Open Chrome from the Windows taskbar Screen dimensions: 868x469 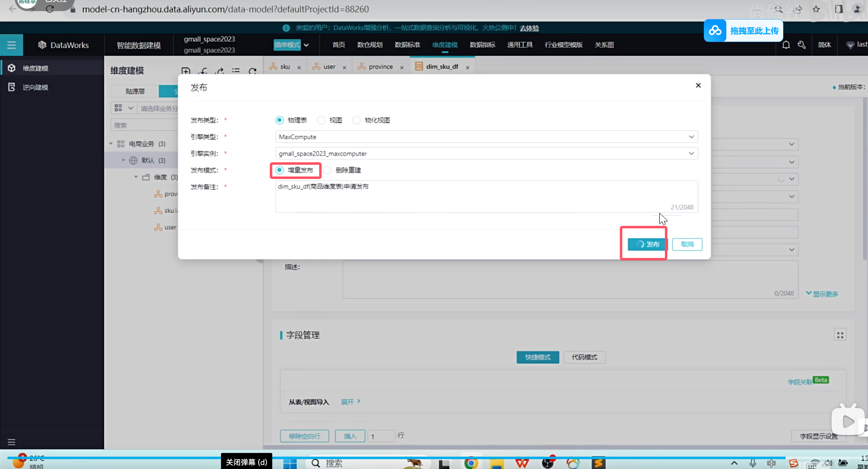click(471, 463)
